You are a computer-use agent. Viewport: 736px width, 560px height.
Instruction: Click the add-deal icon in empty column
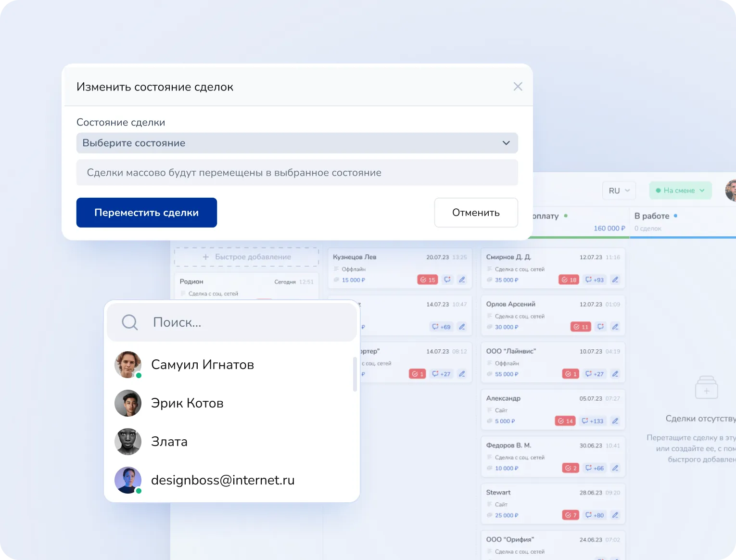[x=706, y=388]
